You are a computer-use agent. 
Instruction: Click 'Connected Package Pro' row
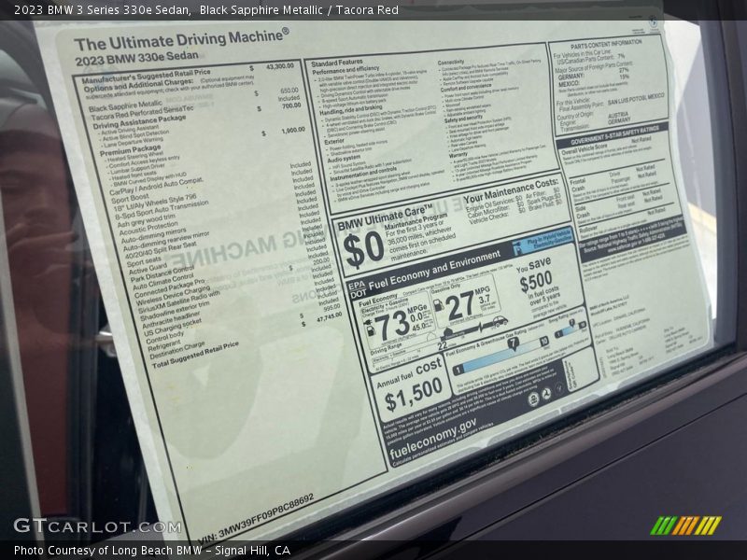pyautogui.click(x=170, y=288)
